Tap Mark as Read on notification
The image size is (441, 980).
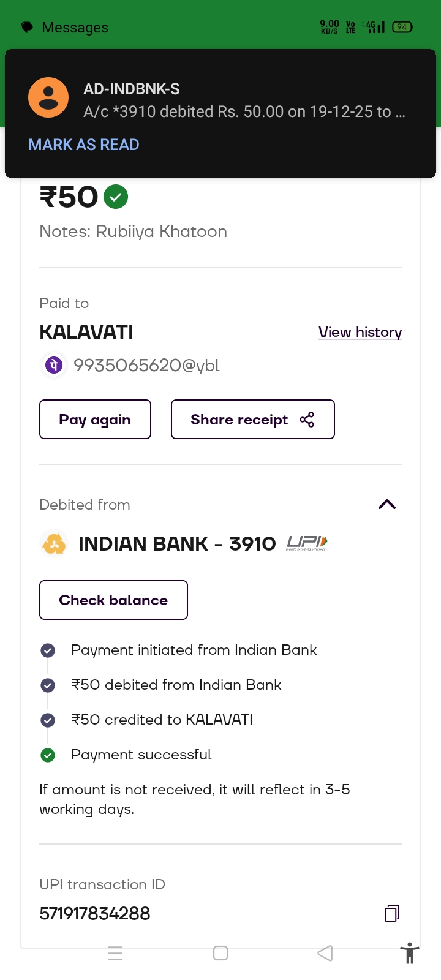point(84,145)
